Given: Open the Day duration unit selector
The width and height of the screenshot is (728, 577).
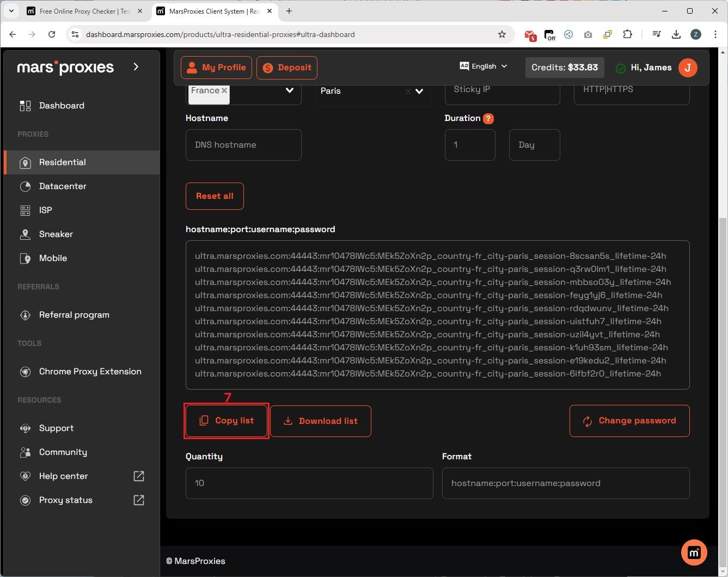Looking at the screenshot, I should (x=534, y=145).
